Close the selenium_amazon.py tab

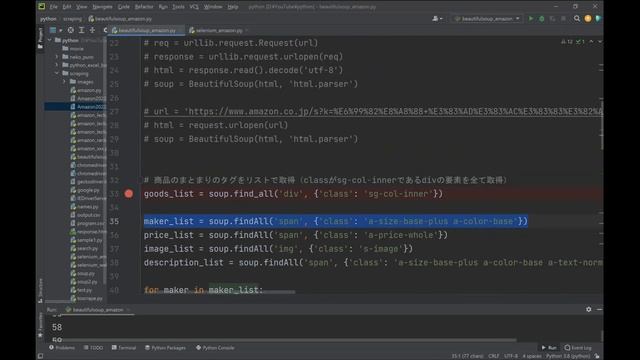tap(247, 30)
